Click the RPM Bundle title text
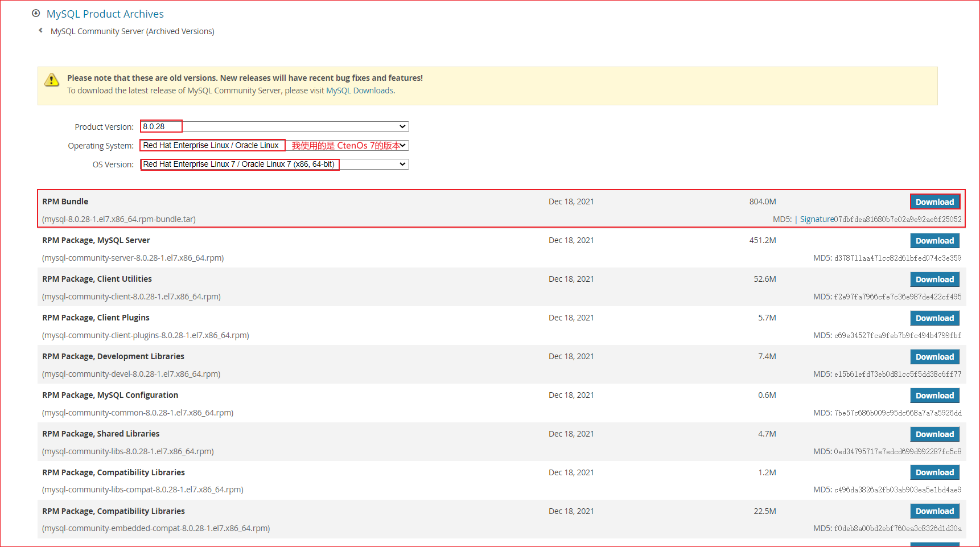 click(65, 201)
